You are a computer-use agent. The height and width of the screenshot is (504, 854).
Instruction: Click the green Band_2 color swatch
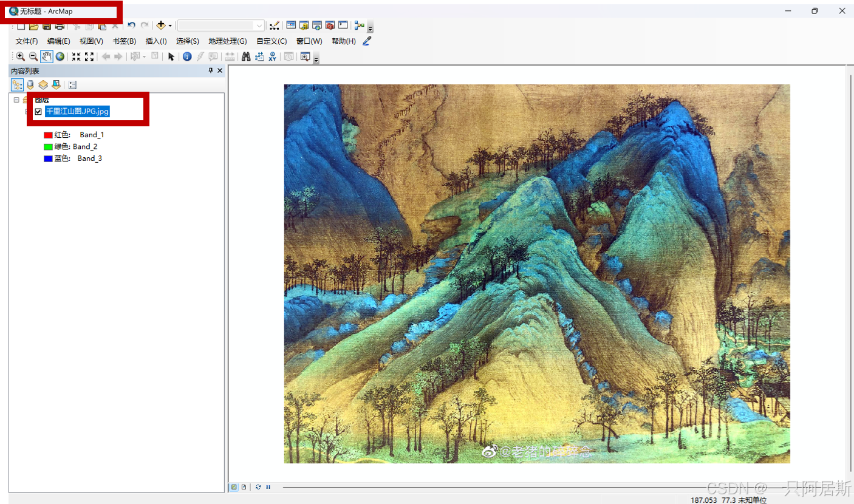point(48,146)
